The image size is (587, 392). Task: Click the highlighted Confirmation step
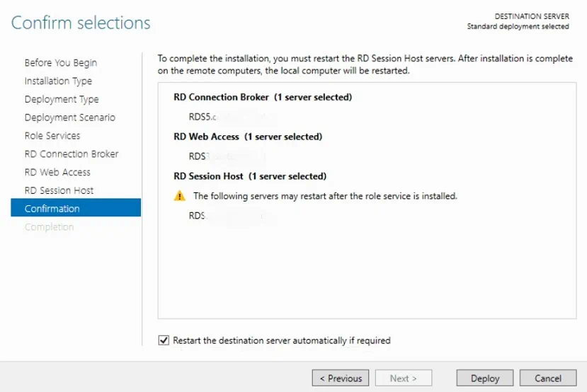[52, 209]
